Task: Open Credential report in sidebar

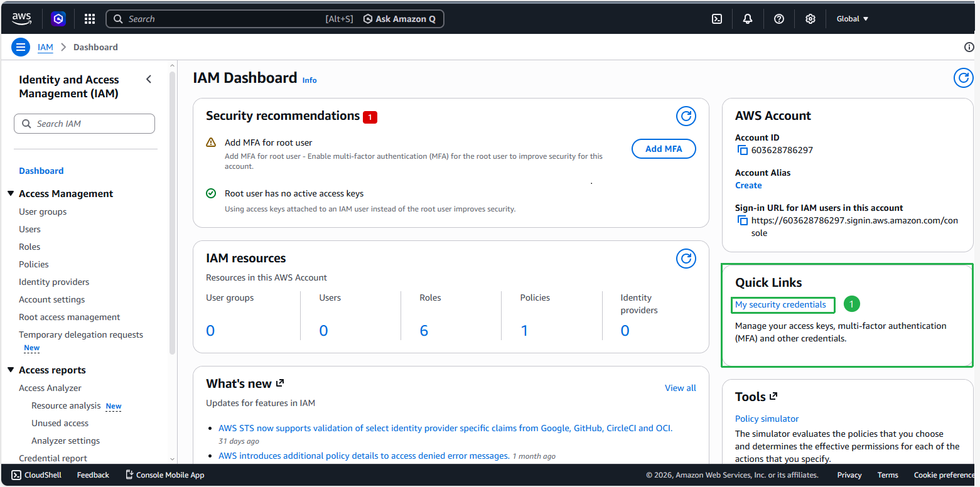Action: (x=53, y=458)
